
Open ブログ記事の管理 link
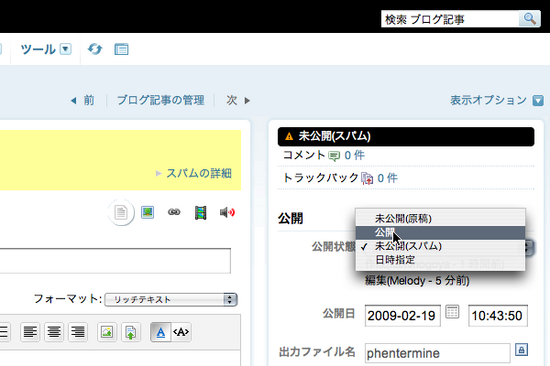point(161,100)
